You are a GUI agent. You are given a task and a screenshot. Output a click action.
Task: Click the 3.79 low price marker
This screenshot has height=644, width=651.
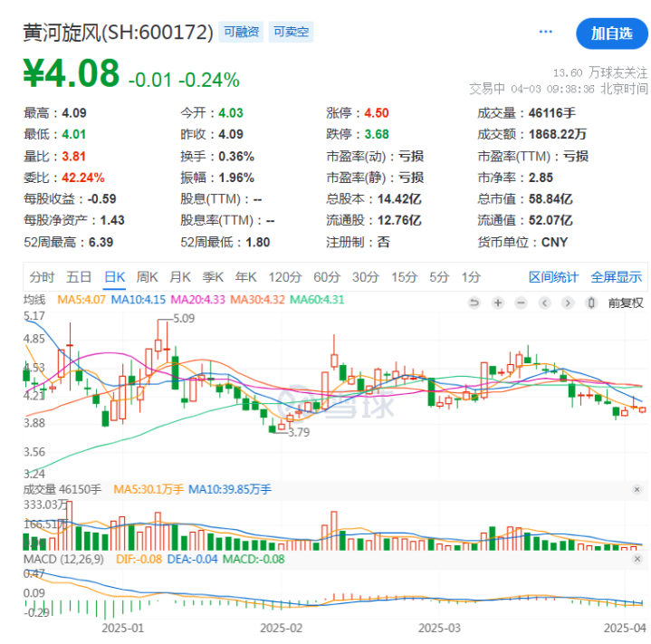point(299,432)
